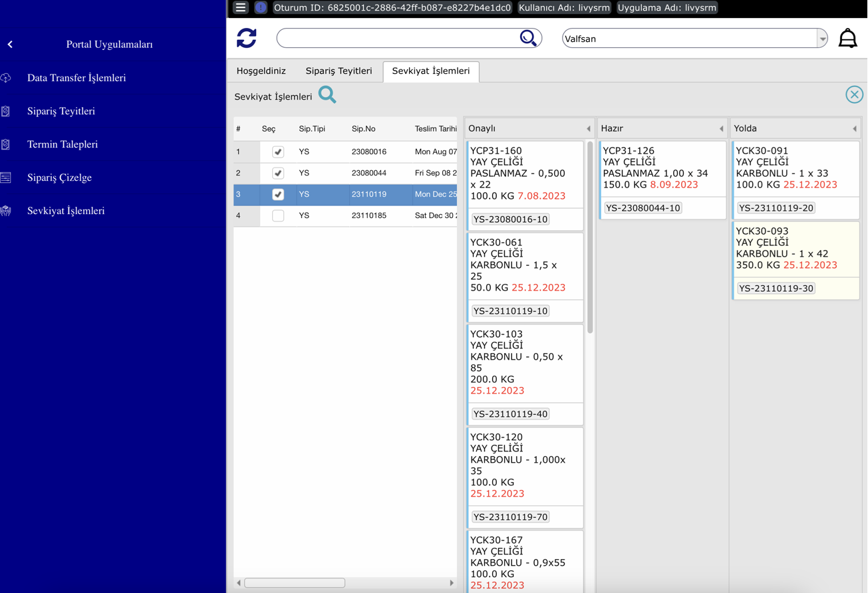868x593 pixels.
Task: Click the blue info icon in top bar
Action: point(261,8)
